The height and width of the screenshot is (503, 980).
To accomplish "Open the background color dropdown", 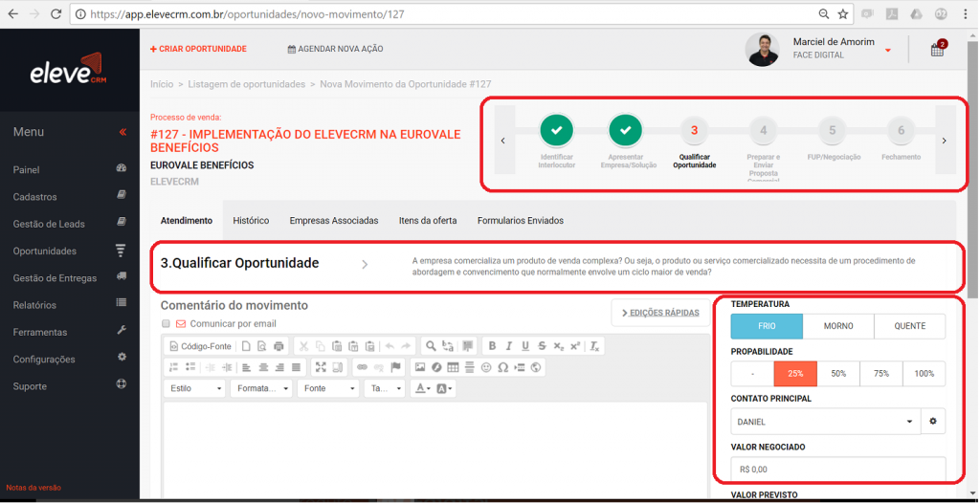I will click(444, 388).
